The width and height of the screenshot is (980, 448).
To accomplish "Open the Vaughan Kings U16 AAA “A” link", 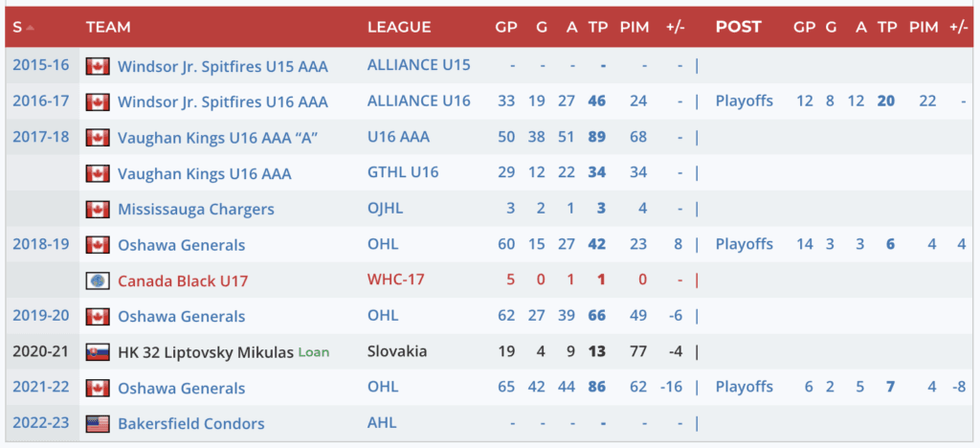I will [x=217, y=138].
